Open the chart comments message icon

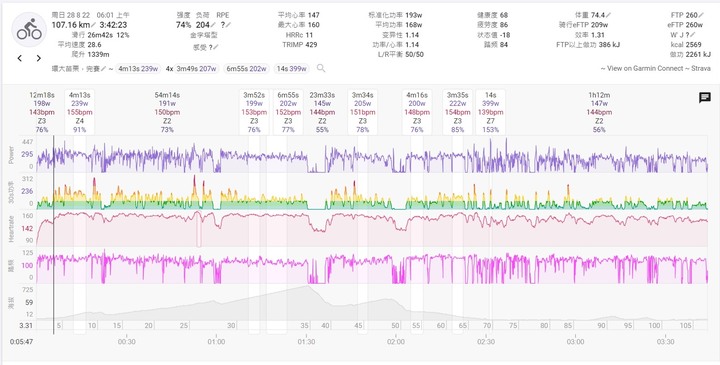point(705,97)
